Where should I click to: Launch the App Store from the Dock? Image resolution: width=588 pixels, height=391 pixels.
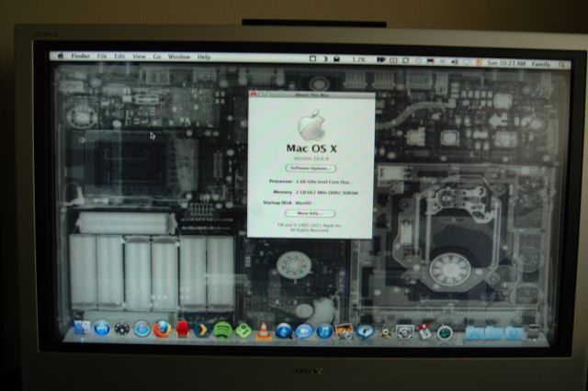(x=102, y=328)
